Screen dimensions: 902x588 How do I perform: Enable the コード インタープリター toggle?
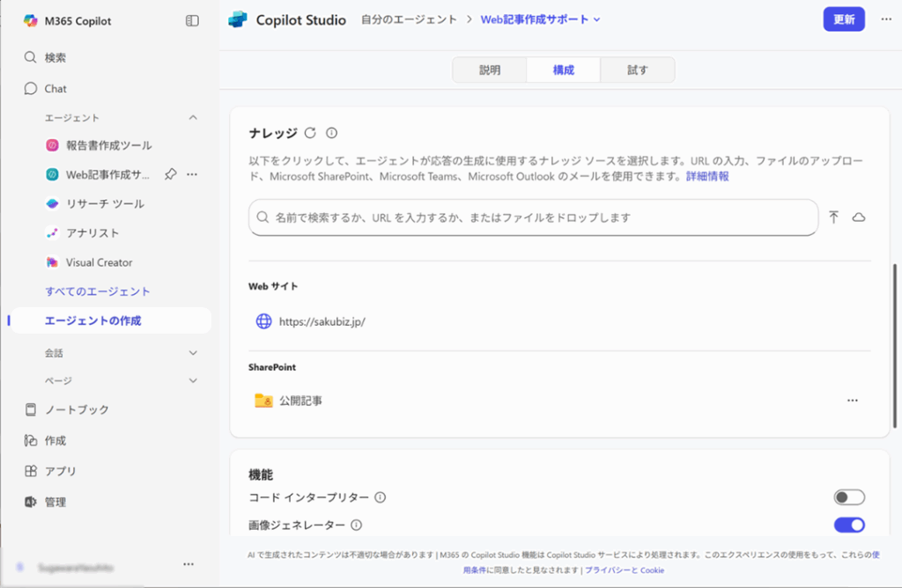click(849, 497)
